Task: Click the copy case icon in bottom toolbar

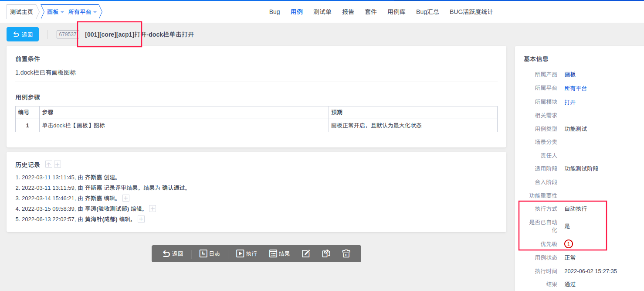Action: click(326, 253)
